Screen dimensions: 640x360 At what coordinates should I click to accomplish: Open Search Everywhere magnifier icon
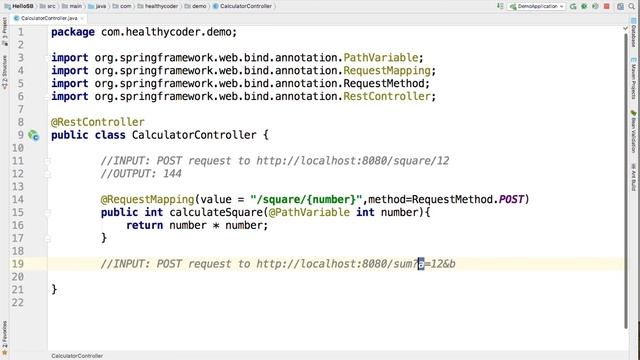(631, 6)
